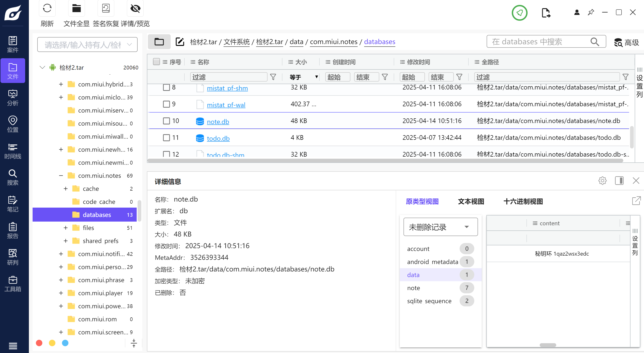Open preview in external window icon
This screenshot has height=353, width=644.
click(x=636, y=201)
